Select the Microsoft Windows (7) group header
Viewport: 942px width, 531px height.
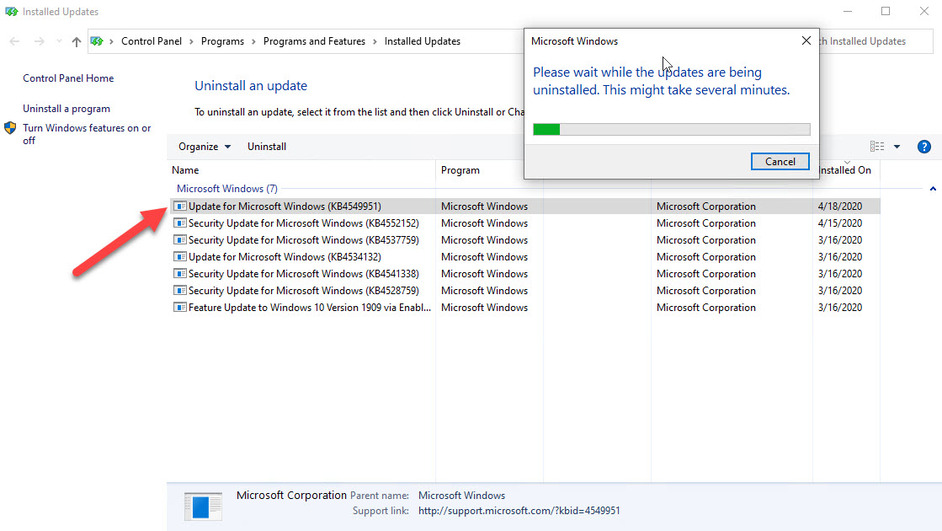click(227, 189)
